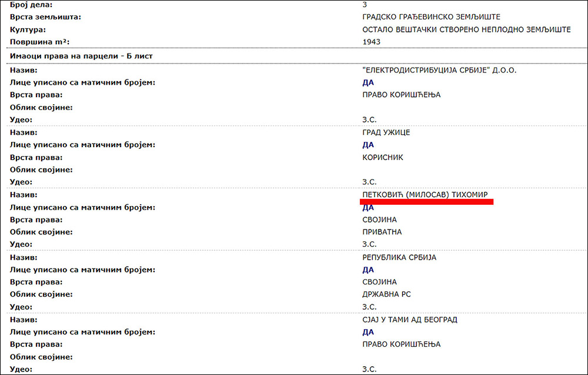Click ПРАВО КОРИШЋЕЊА under СЈАЈ У ТАМИ
This screenshot has width=588, height=375.
click(x=401, y=344)
